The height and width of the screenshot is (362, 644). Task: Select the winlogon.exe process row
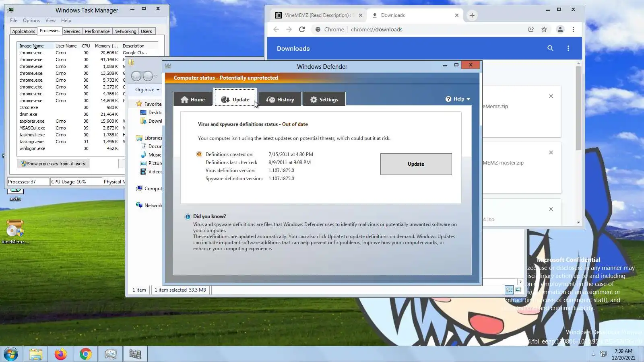(70, 148)
